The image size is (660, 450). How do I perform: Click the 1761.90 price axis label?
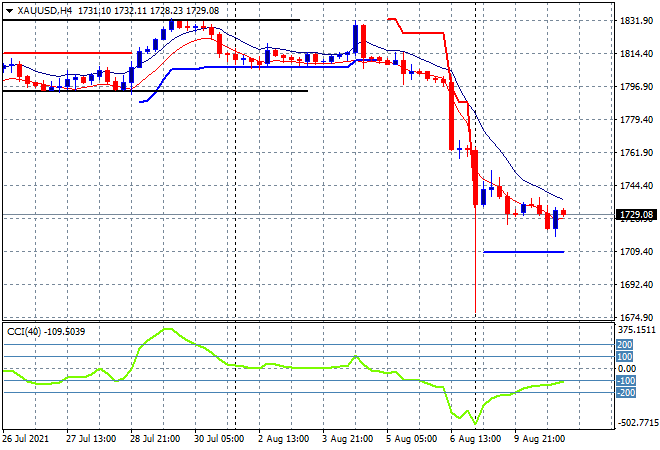click(636, 153)
